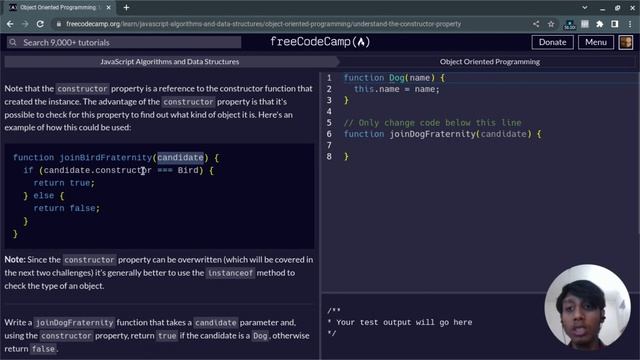Click the extension icon left of the puzzle icon
This screenshot has width=640, height=360.
(x=585, y=24)
